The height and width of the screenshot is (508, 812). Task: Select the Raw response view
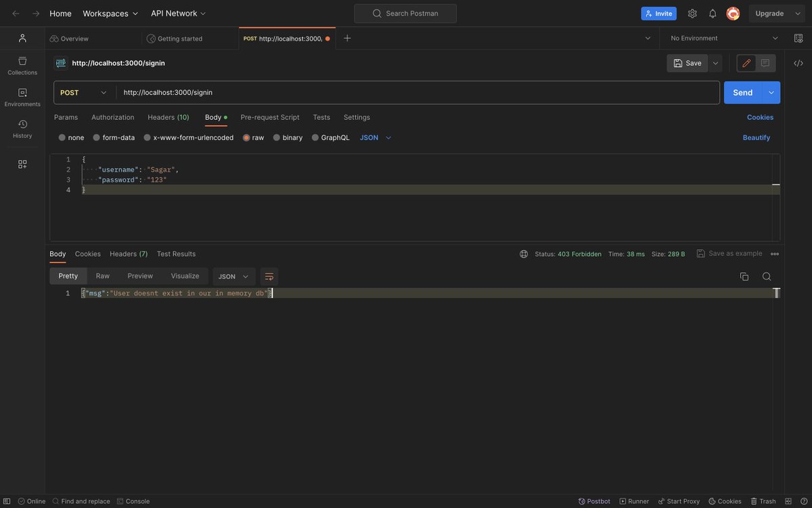click(103, 276)
